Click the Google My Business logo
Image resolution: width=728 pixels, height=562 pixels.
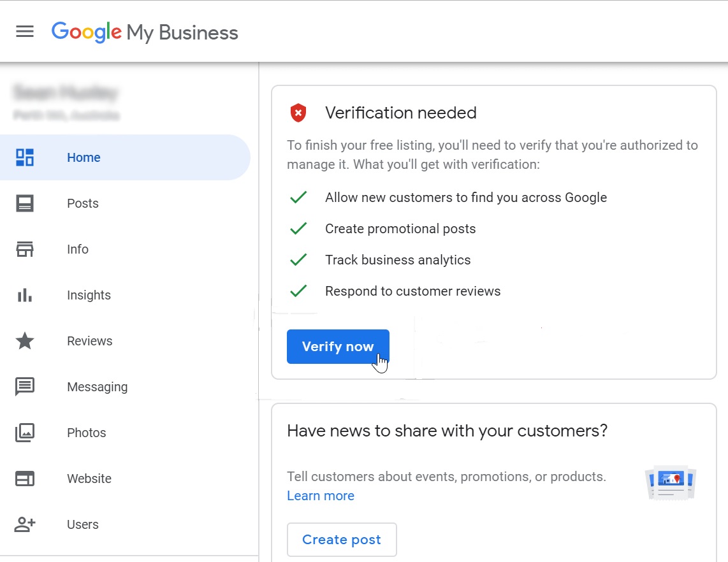[145, 32]
